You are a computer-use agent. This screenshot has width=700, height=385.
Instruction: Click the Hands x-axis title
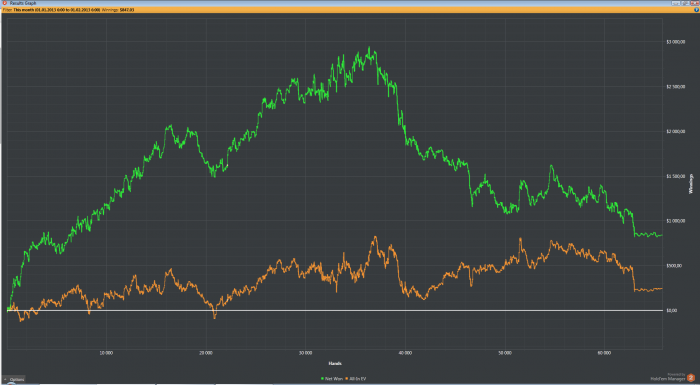click(x=335, y=364)
